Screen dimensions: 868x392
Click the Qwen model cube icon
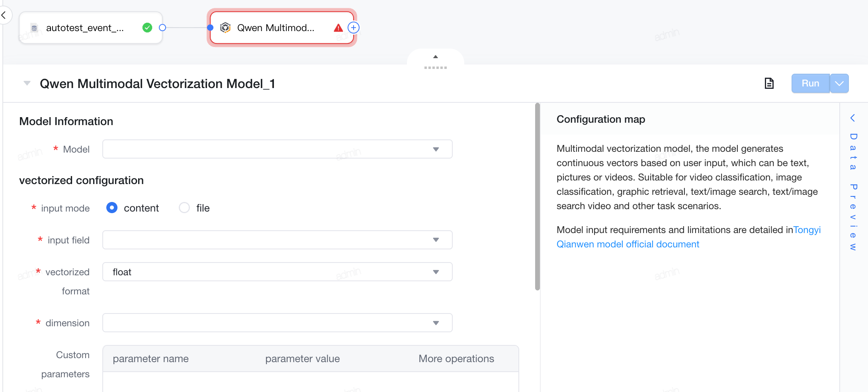coord(225,27)
